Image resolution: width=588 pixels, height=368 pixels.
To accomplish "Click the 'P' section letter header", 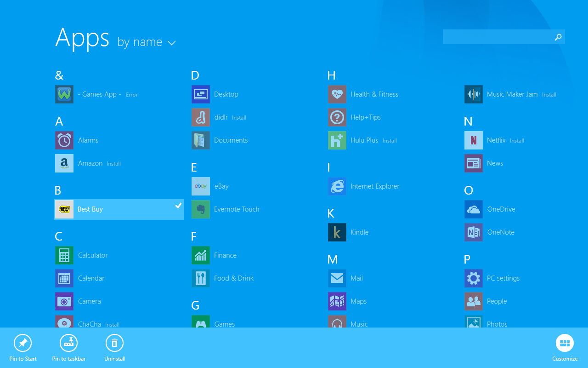I will pyautogui.click(x=467, y=259).
